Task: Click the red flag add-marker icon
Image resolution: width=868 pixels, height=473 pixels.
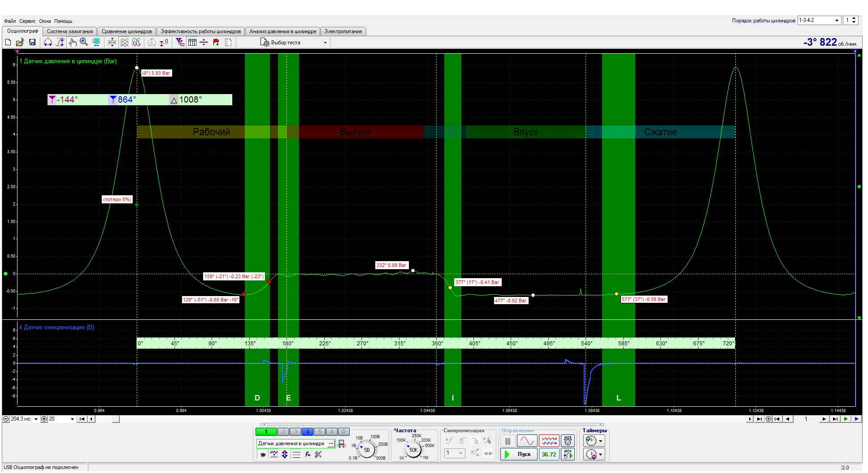Action: pos(216,43)
